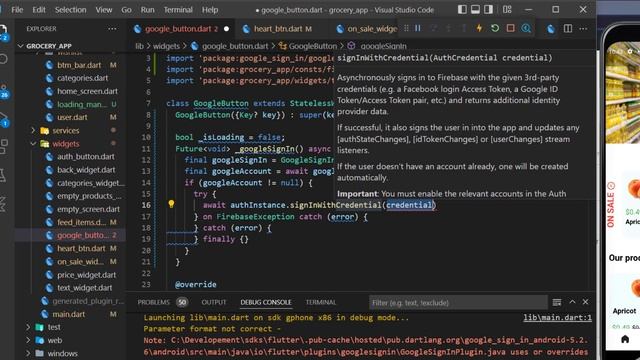Expand the windows folder
640x360 pixels.
pos(62,353)
